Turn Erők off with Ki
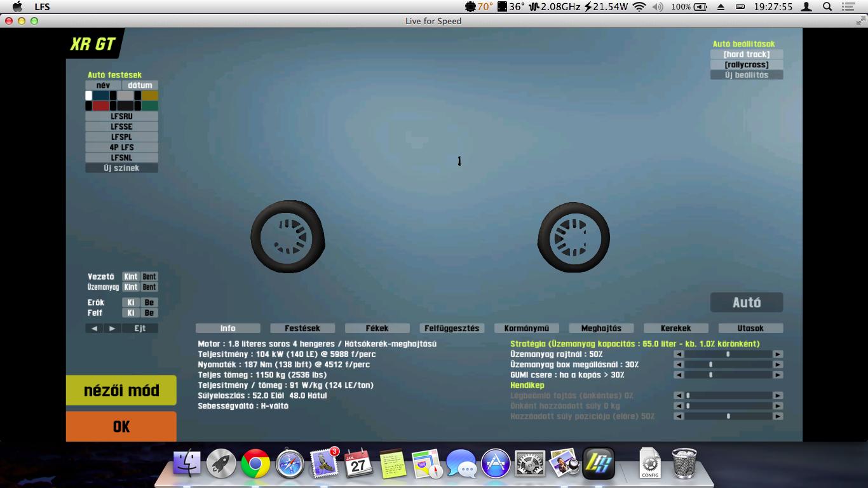Screen dimensions: 868x488 point(131,303)
